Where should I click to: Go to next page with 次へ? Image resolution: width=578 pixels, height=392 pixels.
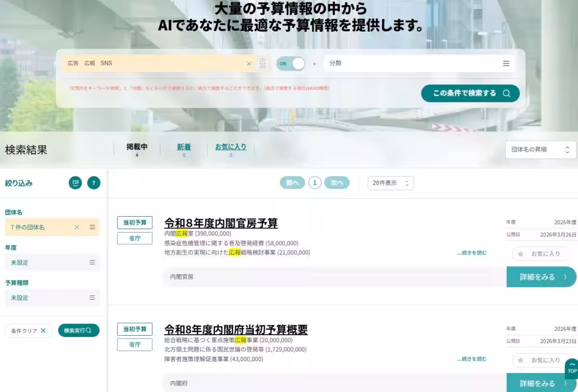click(x=337, y=183)
